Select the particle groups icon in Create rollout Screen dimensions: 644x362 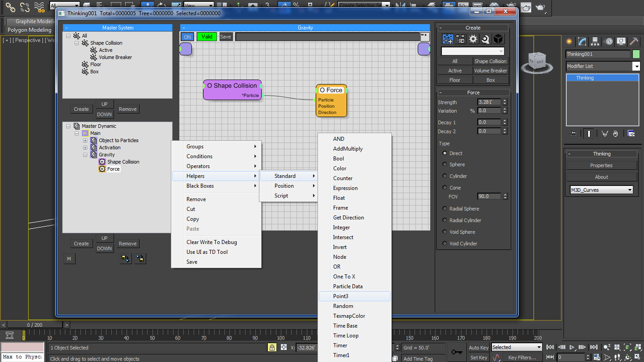tap(448, 39)
